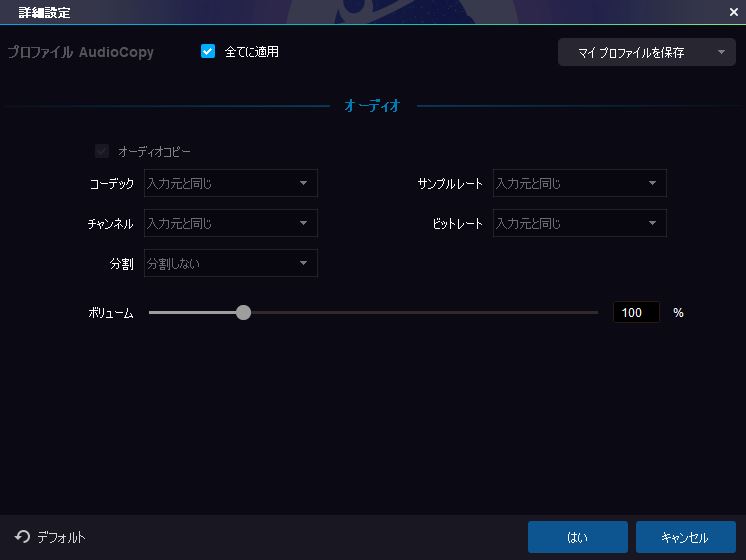
Task: Open the コーデック dropdown
Action: point(231,183)
